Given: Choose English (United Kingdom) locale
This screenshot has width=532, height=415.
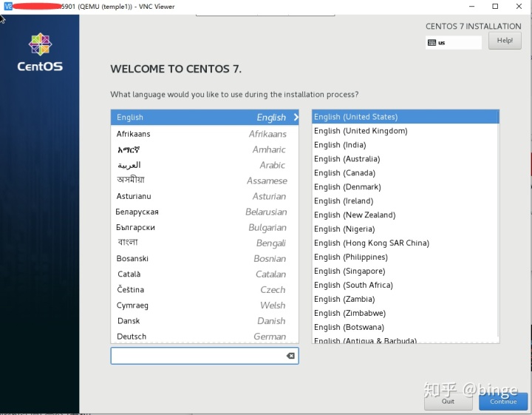Looking at the screenshot, I should click(405, 131).
